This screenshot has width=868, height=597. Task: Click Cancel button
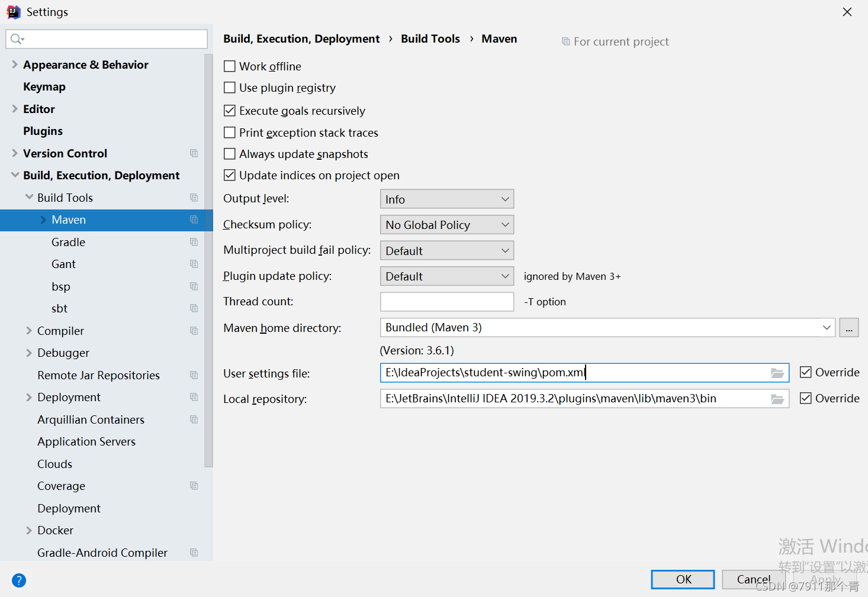click(754, 579)
